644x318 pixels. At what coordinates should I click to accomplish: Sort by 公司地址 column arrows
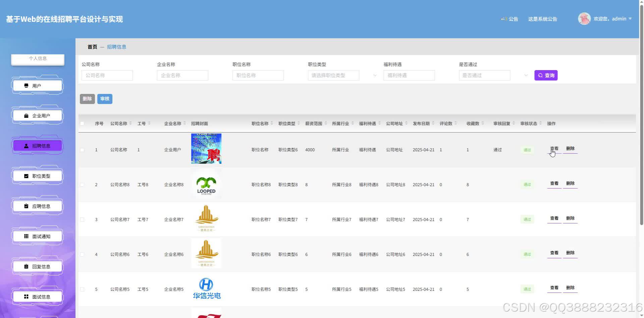(x=406, y=123)
